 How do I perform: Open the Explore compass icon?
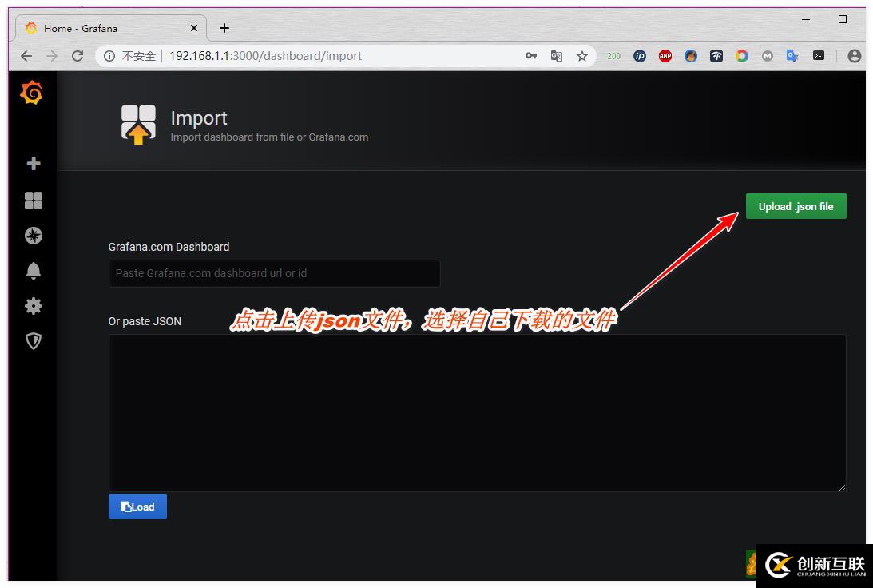click(x=34, y=236)
